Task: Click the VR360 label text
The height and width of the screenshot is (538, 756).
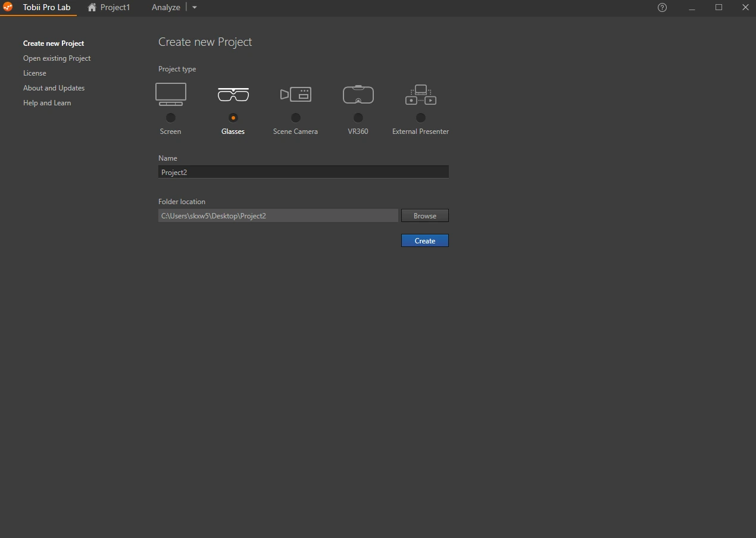Action: [x=358, y=132]
